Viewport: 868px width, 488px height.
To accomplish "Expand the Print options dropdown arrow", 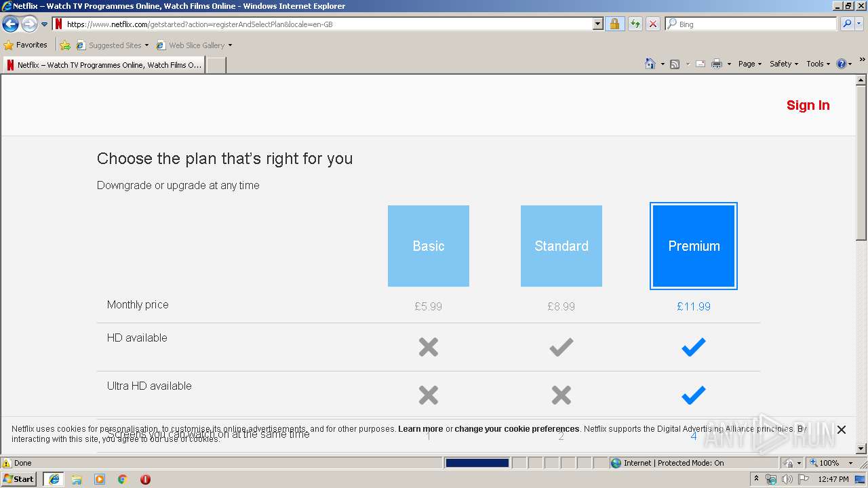I will pyautogui.click(x=729, y=64).
